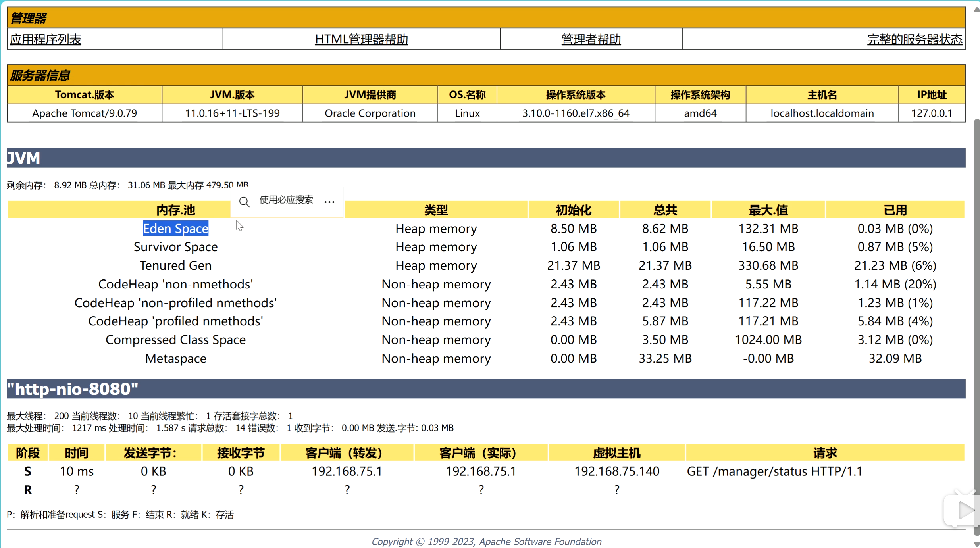Click the 21.23 MB (6%) used value
The height and width of the screenshot is (548, 980).
tap(895, 265)
